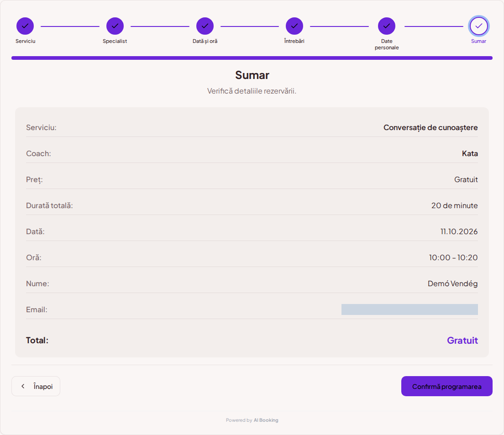
Task: Select the Sumar step outlined circle
Action: coord(478,26)
